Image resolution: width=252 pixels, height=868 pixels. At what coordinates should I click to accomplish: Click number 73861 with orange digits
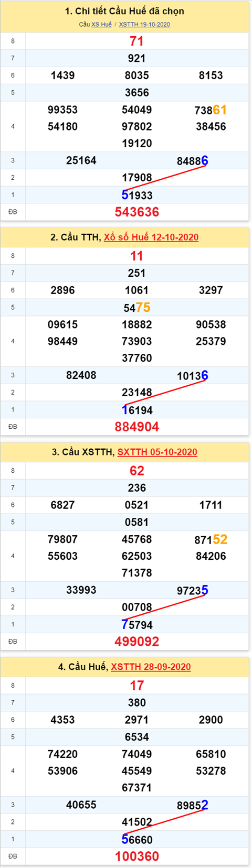211,110
